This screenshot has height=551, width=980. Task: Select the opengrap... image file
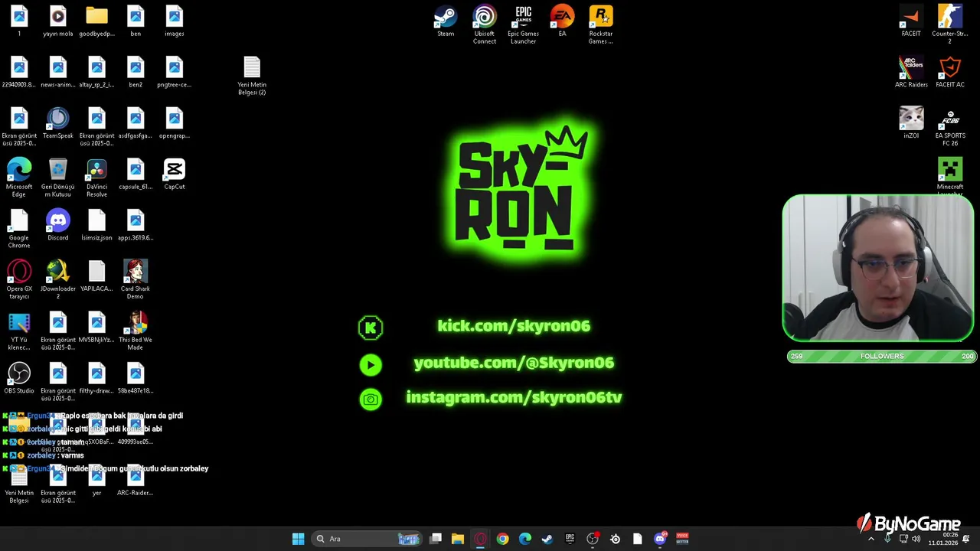[175, 123]
